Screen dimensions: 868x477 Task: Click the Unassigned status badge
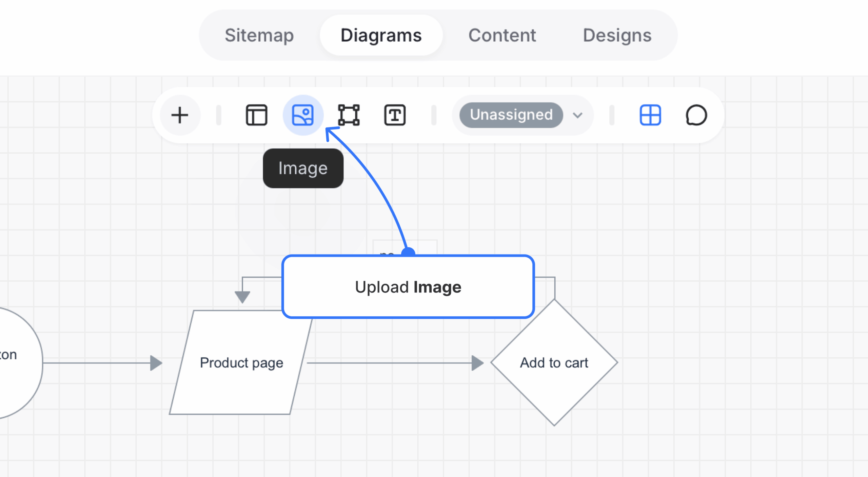click(x=511, y=115)
